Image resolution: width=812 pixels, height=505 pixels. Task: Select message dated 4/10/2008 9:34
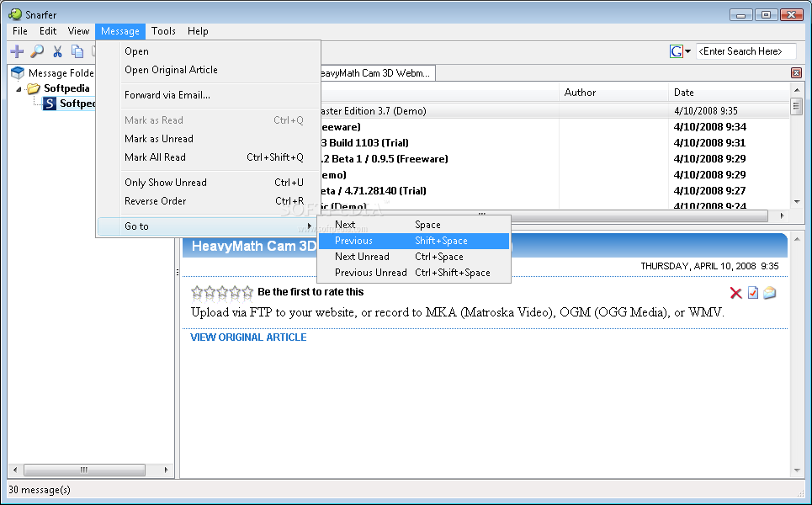click(555, 127)
